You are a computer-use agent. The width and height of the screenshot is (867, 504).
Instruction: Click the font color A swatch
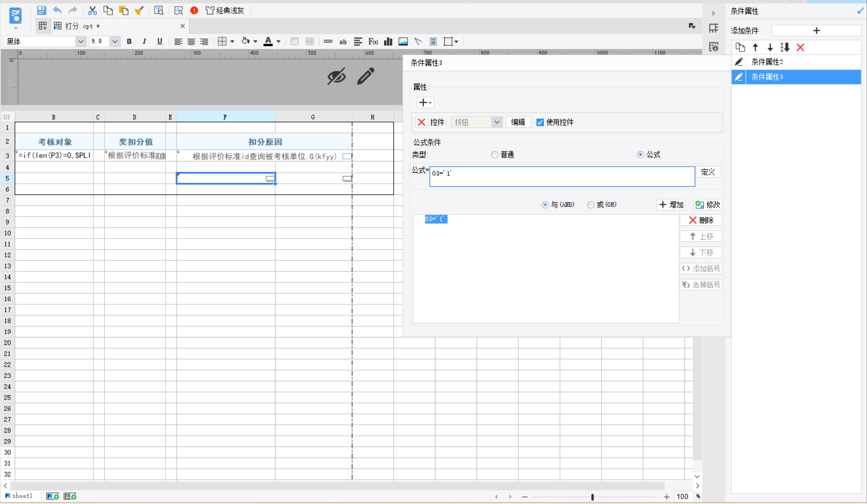[268, 42]
